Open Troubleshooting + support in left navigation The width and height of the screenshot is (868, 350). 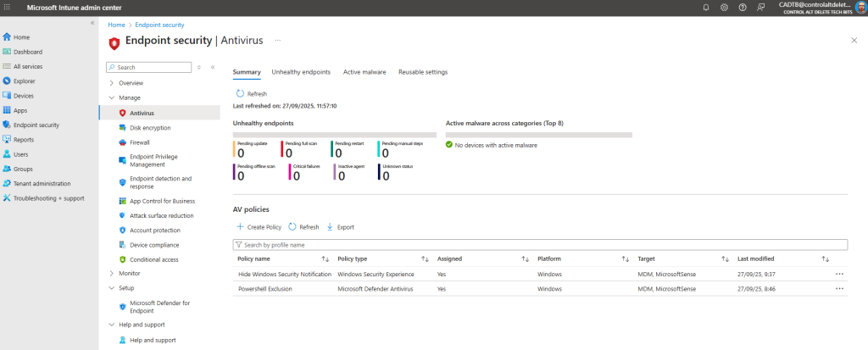48,198
